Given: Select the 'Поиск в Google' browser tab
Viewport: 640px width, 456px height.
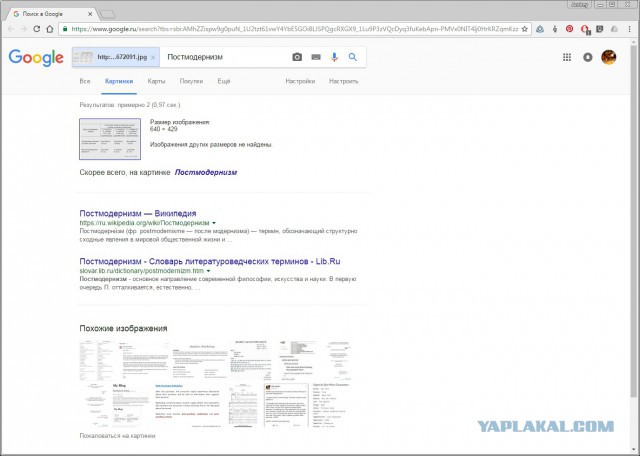Looking at the screenshot, I should (x=52, y=14).
